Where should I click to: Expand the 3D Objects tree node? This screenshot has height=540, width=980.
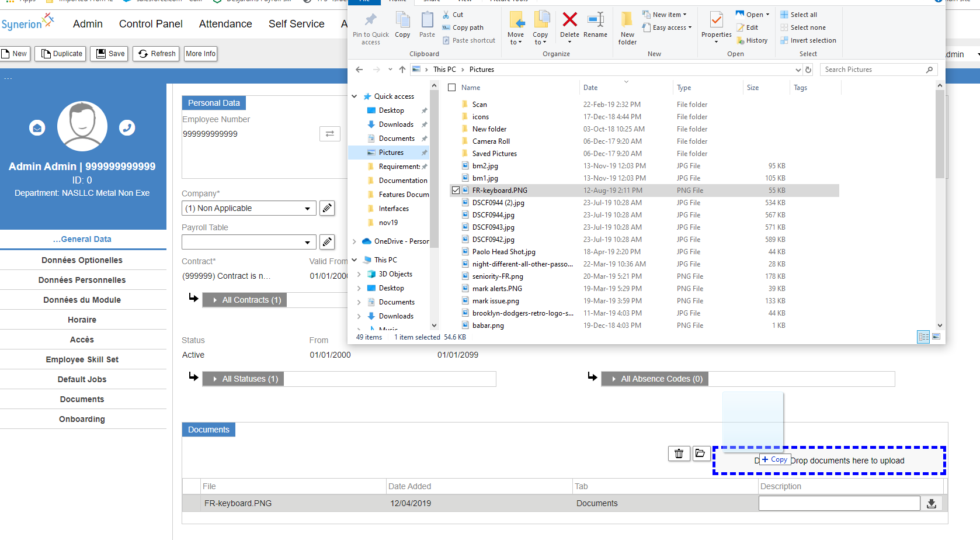click(x=359, y=274)
